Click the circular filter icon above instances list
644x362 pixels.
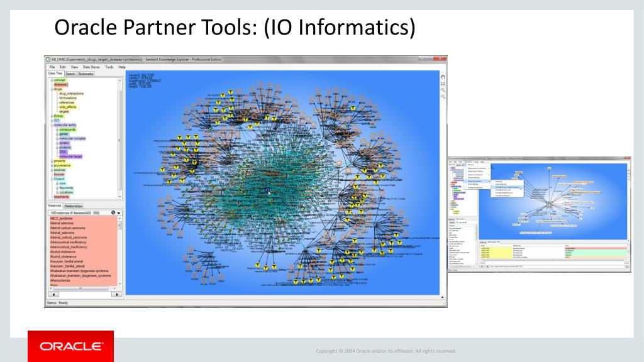coord(113,212)
